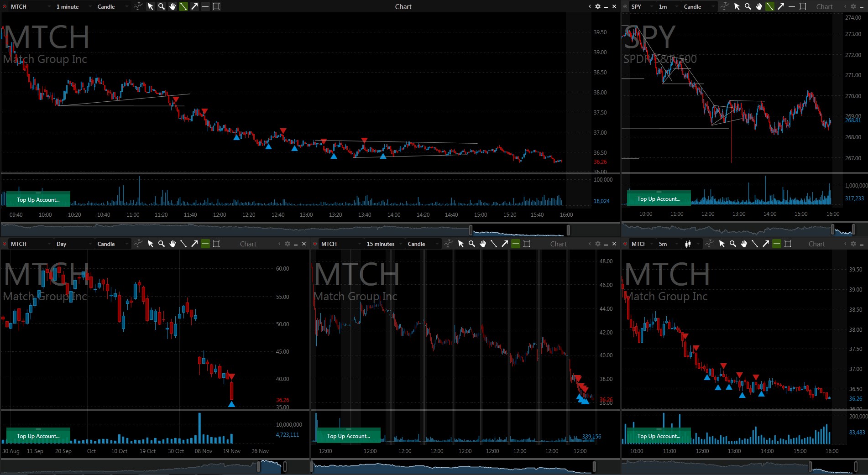Click volume value 4,723,111 on Day chart
Image resolution: width=868 pixels, height=475 pixels.
(288, 434)
